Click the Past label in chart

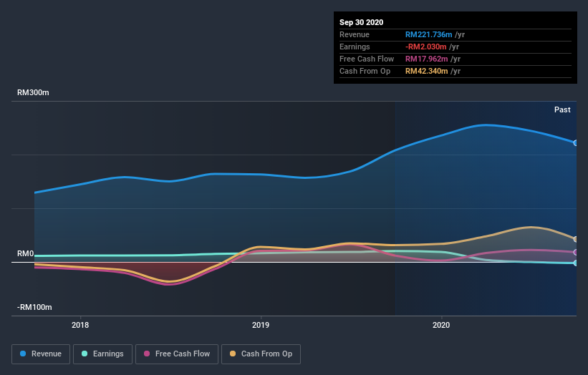tap(562, 109)
